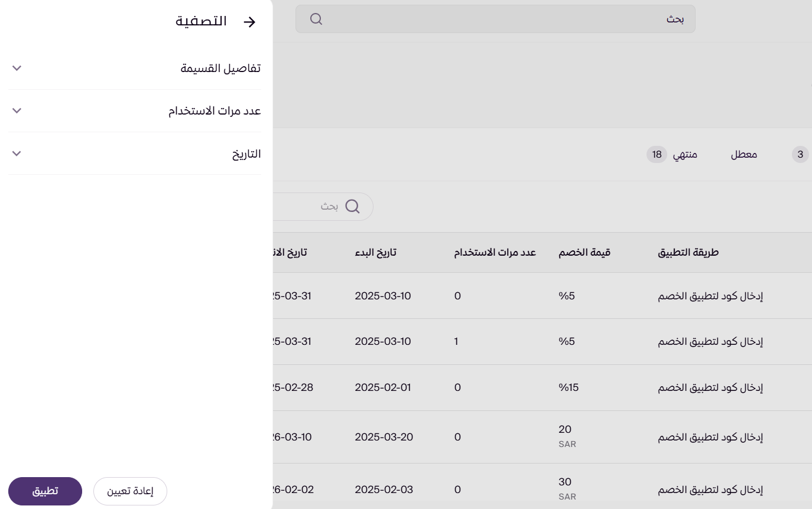Select the 20 SAR discount cell

click(x=567, y=436)
